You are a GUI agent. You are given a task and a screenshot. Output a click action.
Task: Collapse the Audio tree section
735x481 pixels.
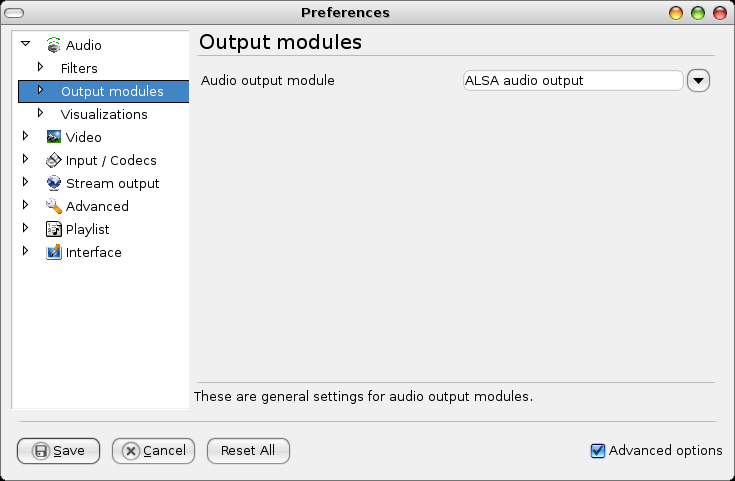pos(26,44)
